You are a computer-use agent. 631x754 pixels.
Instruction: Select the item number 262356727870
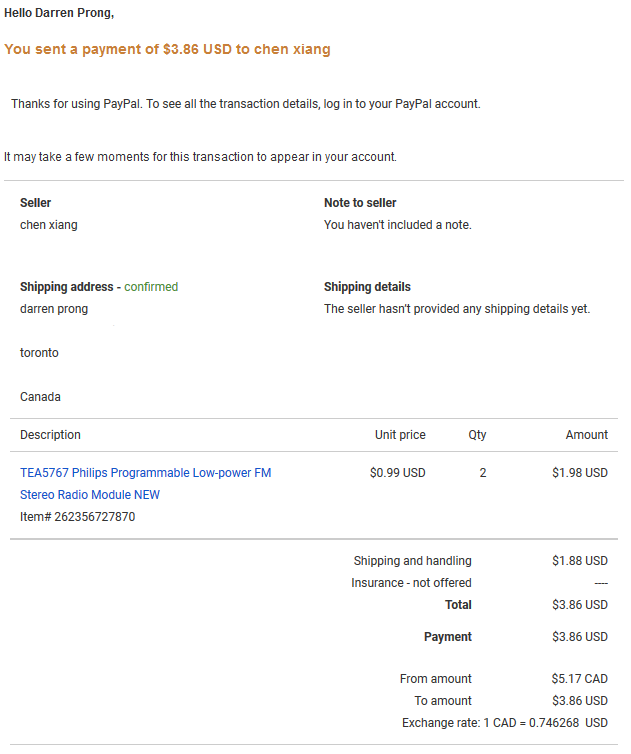click(77, 517)
